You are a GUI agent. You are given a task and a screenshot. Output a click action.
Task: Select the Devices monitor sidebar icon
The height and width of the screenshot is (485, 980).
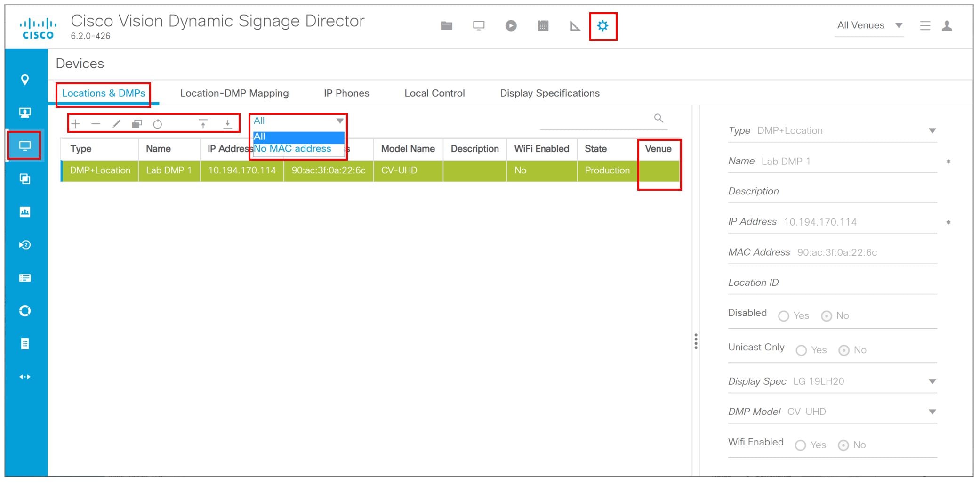[x=25, y=145]
